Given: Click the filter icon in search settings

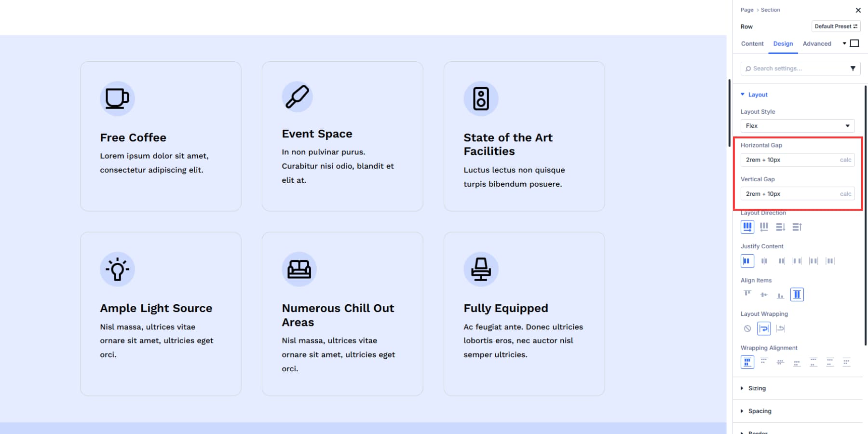Looking at the screenshot, I should (853, 68).
